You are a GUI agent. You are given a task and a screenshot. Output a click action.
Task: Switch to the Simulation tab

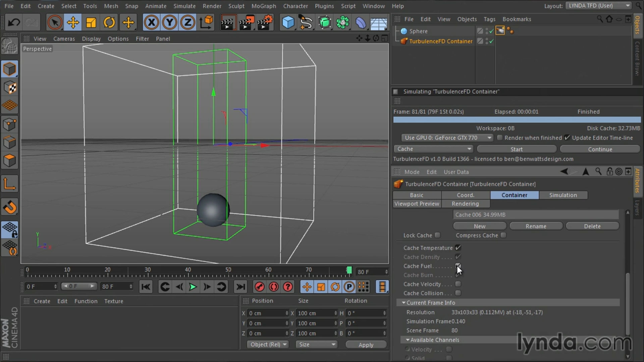tap(563, 195)
